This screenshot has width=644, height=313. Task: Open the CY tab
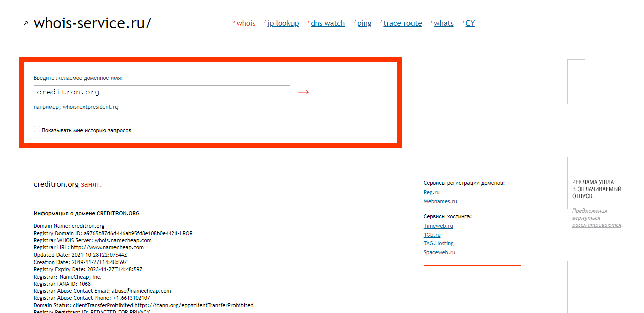[x=470, y=23]
